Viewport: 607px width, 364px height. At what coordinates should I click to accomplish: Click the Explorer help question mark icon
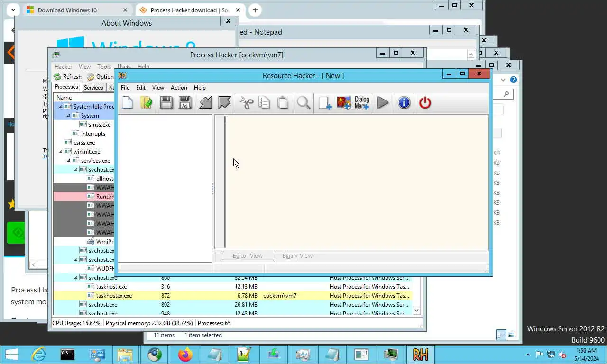tap(514, 80)
